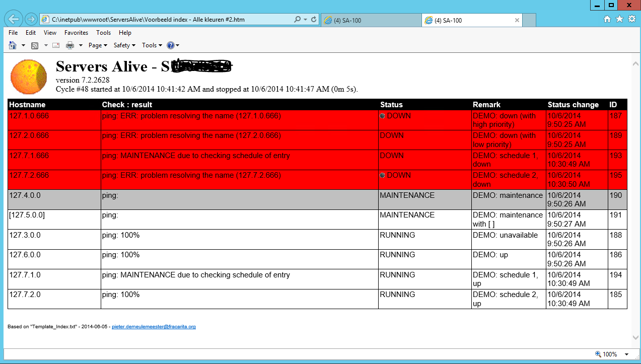Click the vertical scrollbar up arrow
Image resolution: width=641 pixels, height=364 pixels.
[x=635, y=64]
